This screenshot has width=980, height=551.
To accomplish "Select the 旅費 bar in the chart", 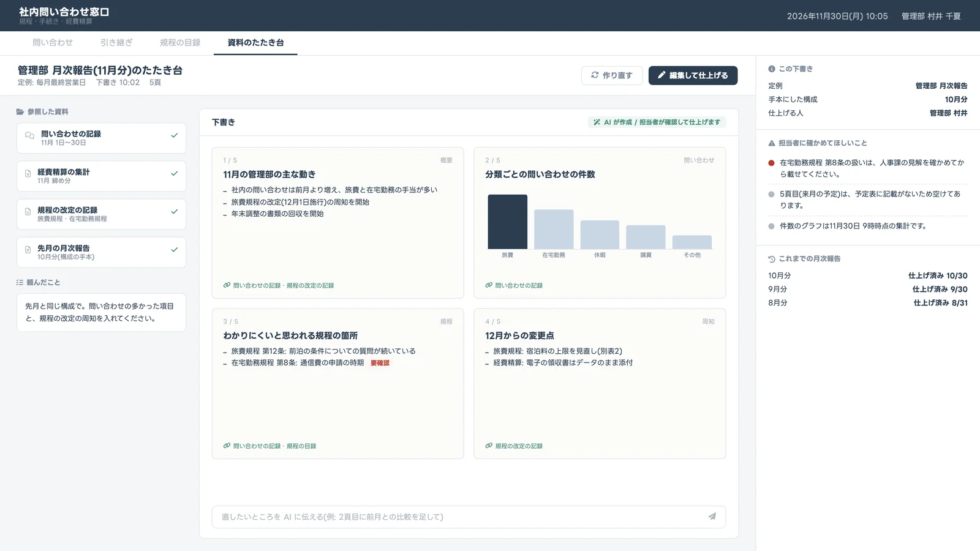I will [507, 222].
